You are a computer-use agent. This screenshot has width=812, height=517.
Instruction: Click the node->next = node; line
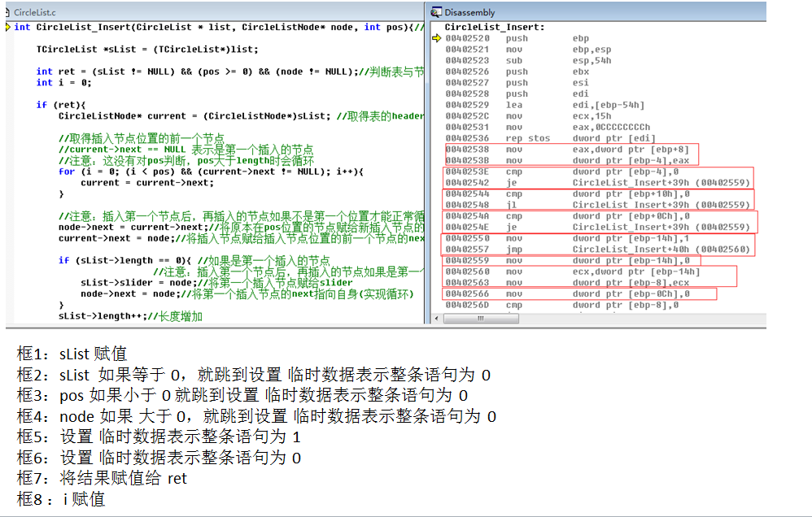coord(247,294)
